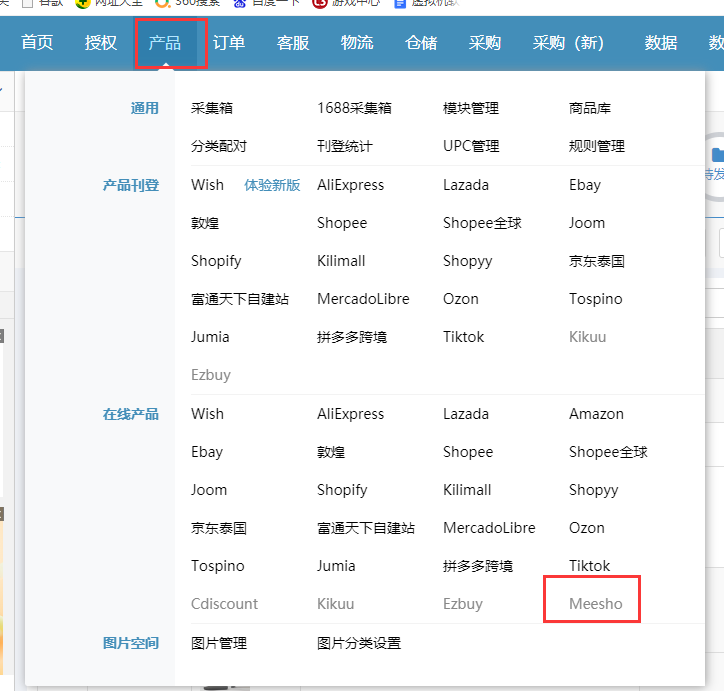Open the 采购 (新) navigation tab
Image resolution: width=724 pixels, height=691 pixels.
(568, 43)
